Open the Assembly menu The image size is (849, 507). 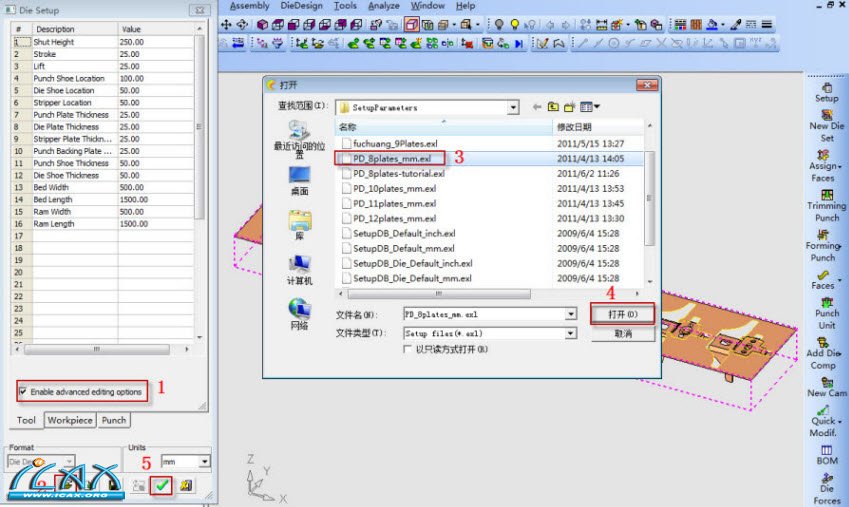point(249,6)
